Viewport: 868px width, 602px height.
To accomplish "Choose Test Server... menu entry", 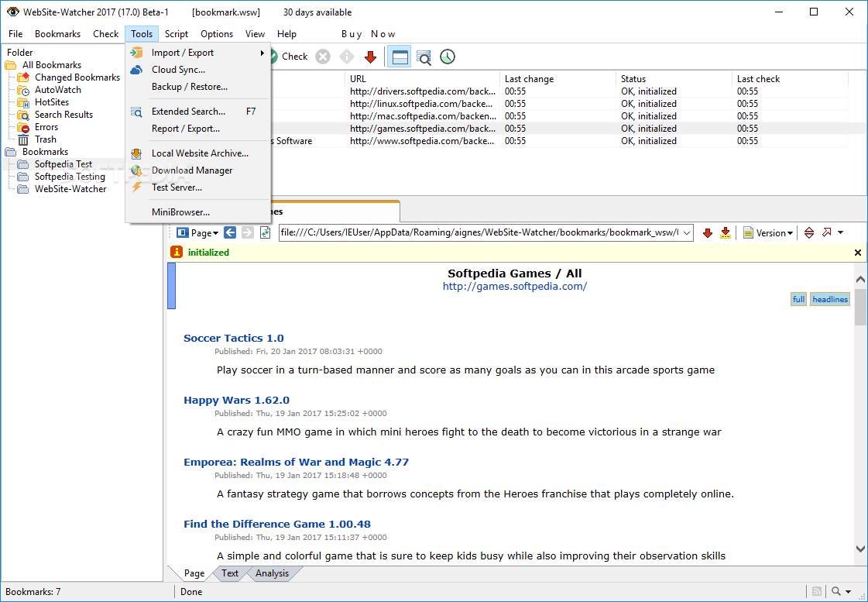I will (x=198, y=187).
